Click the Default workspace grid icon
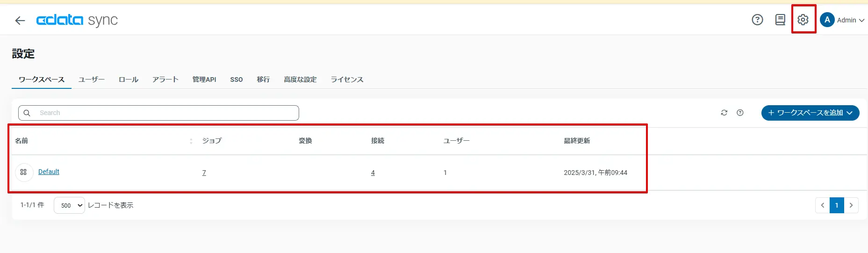Image resolution: width=868 pixels, height=253 pixels. point(24,172)
